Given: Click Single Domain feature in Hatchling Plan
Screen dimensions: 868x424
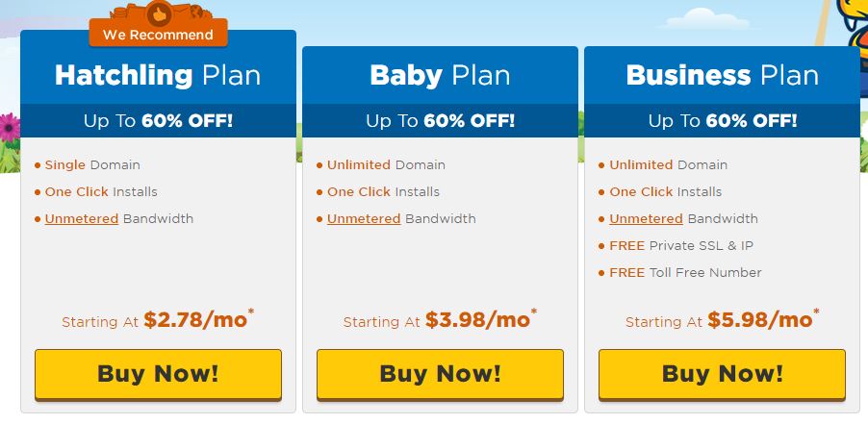Looking at the screenshot, I should (92, 164).
